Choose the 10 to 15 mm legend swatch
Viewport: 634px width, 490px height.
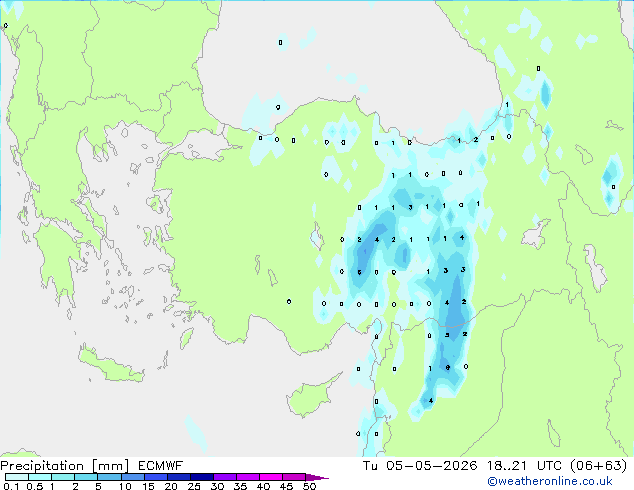133,477
